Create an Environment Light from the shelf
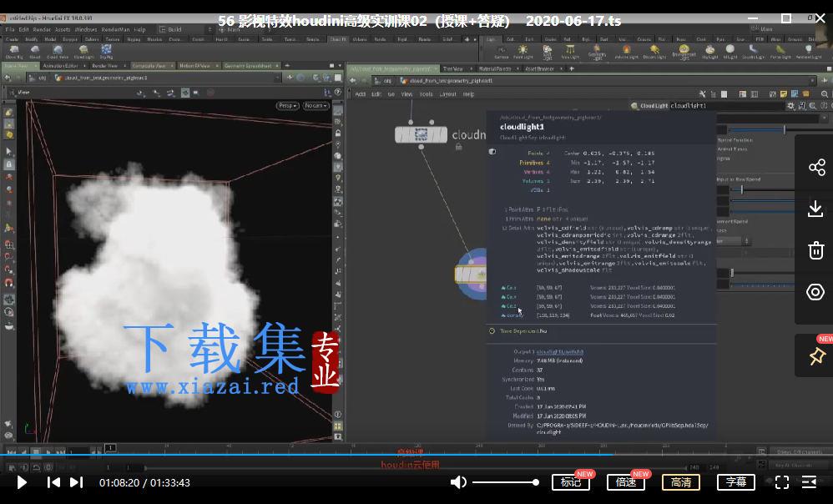This screenshot has height=504, width=833. (x=684, y=52)
